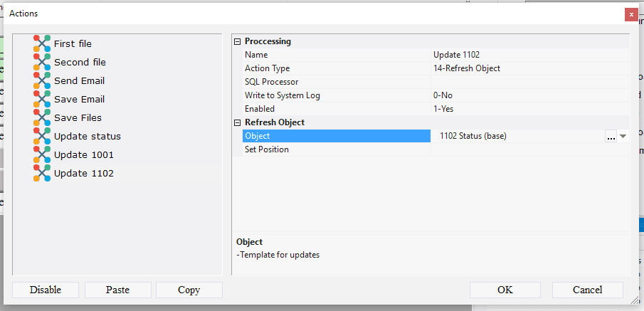
Task: Click the Cancel button
Action: [587, 290]
